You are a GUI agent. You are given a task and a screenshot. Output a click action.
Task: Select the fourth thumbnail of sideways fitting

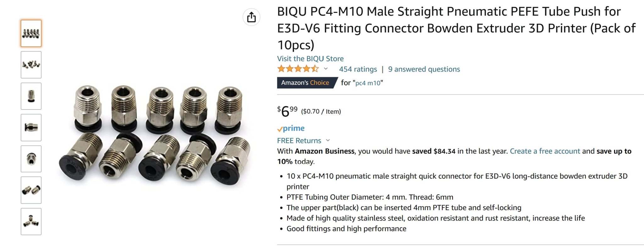click(31, 128)
